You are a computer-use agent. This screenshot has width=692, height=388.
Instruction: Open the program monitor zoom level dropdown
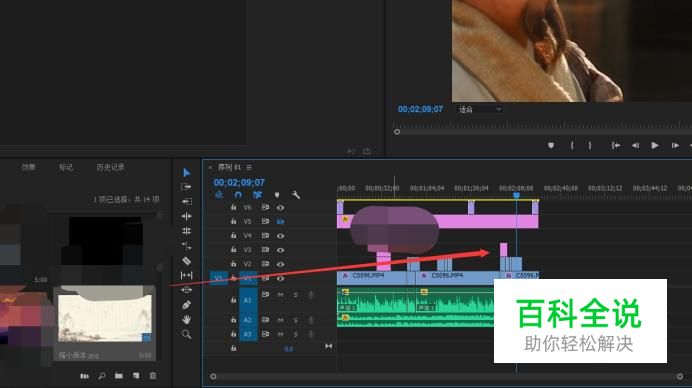(x=480, y=109)
